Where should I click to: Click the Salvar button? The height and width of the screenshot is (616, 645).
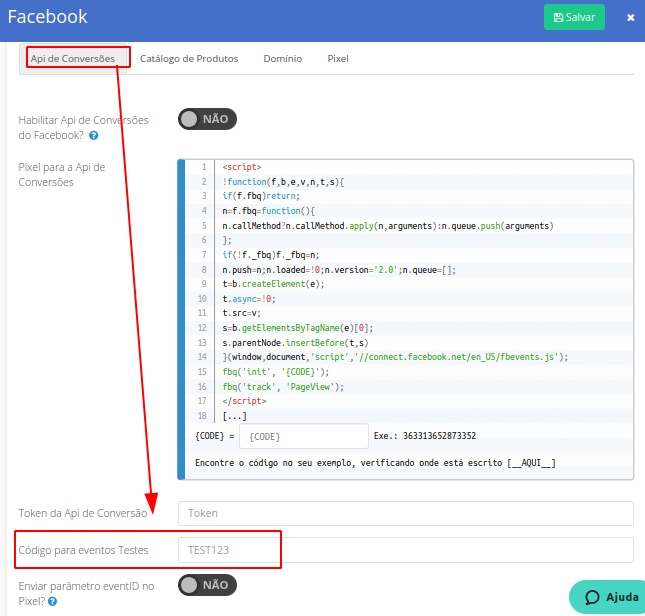(574, 17)
